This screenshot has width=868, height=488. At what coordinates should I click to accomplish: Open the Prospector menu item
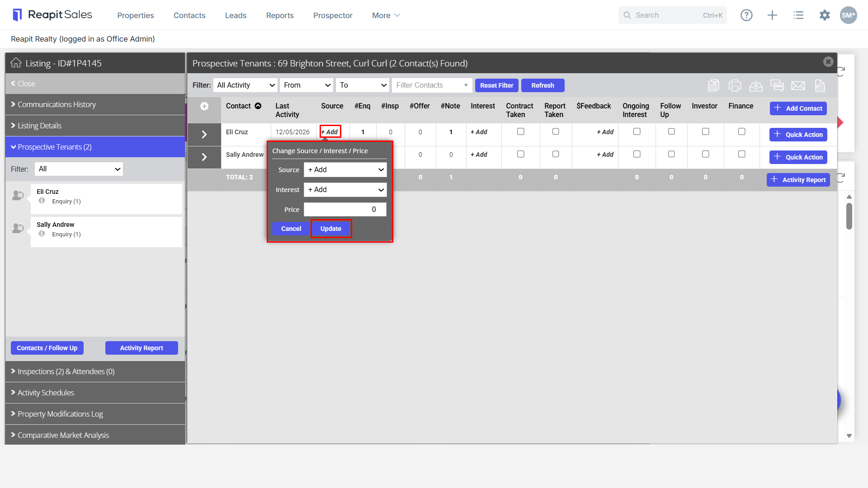click(x=333, y=15)
